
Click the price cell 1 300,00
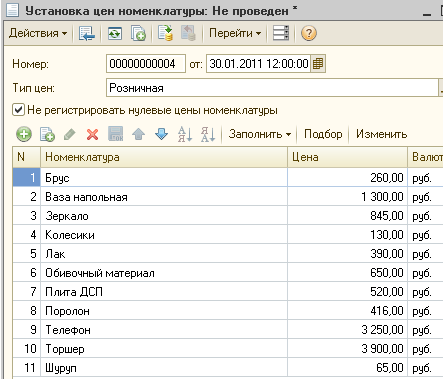(347, 197)
